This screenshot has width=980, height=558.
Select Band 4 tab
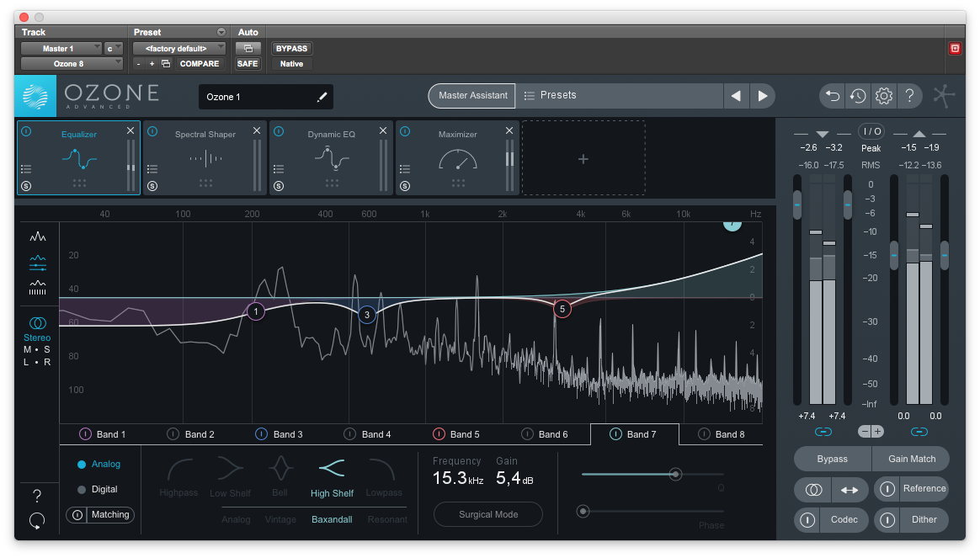click(369, 434)
